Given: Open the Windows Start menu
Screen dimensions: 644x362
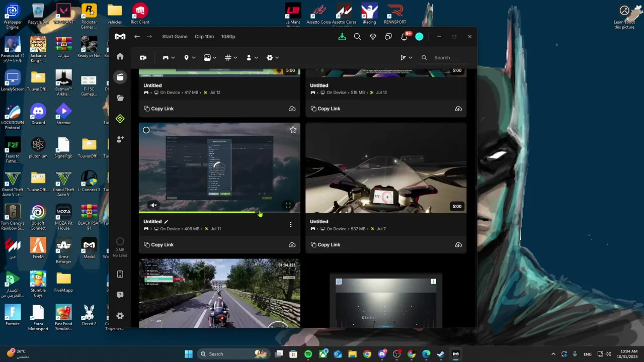Looking at the screenshot, I should click(189, 354).
